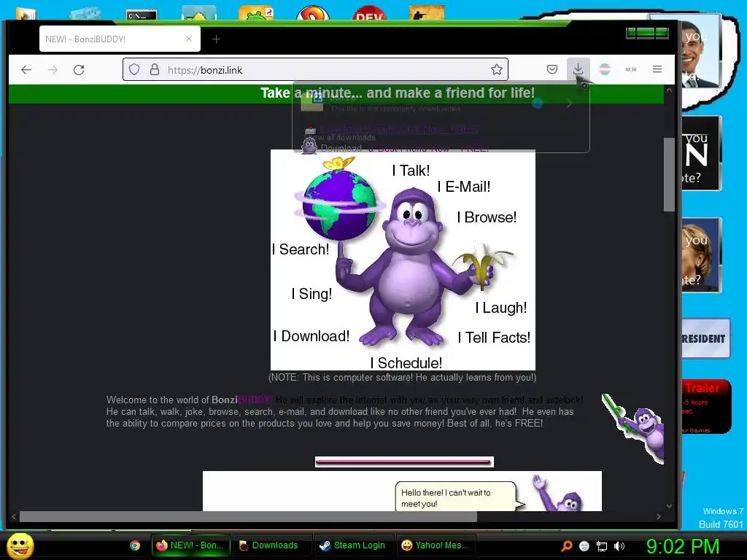The image size is (747, 560).
Task: Click the orange magnifier tray icon
Action: tap(566, 546)
